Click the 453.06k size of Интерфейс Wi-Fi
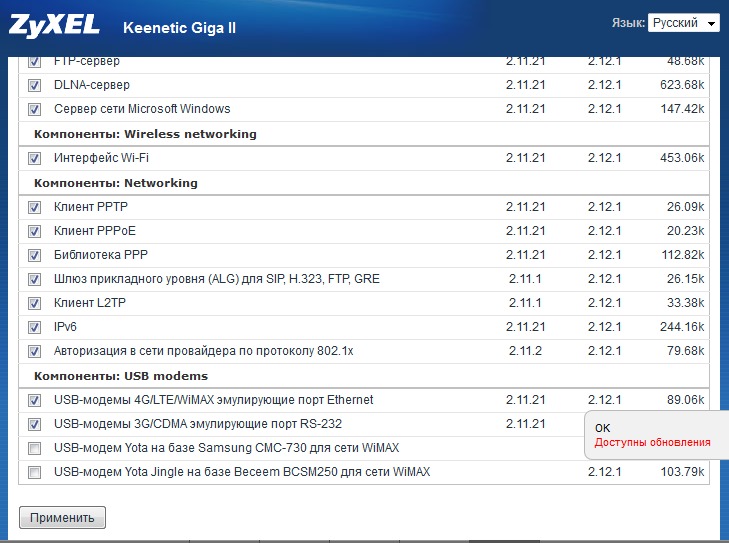This screenshot has width=729, height=543. pos(682,158)
